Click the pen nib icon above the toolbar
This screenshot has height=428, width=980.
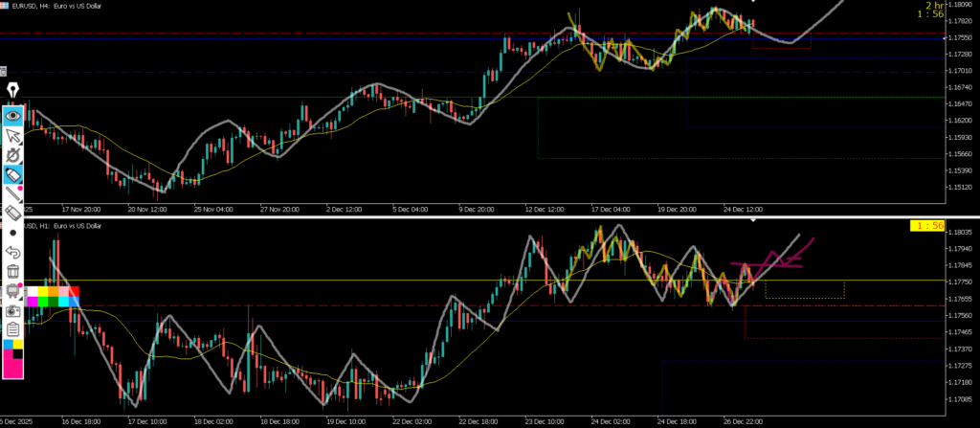coord(13,91)
